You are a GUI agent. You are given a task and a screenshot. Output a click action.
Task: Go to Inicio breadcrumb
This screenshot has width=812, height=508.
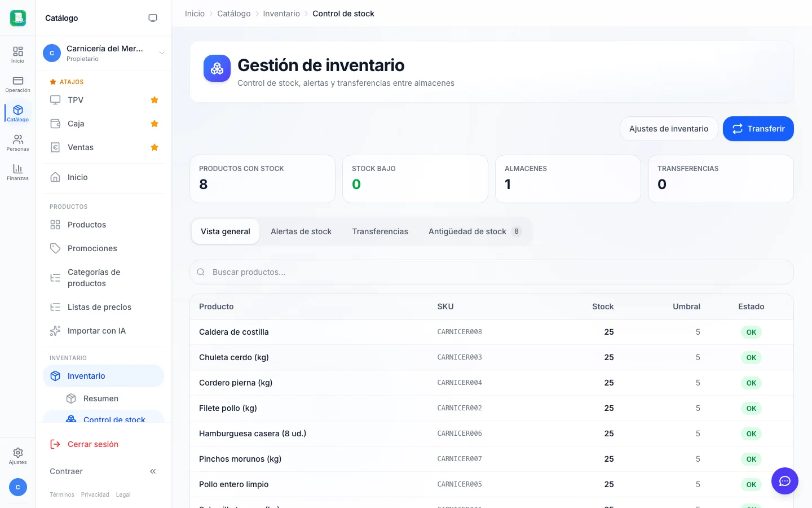195,14
